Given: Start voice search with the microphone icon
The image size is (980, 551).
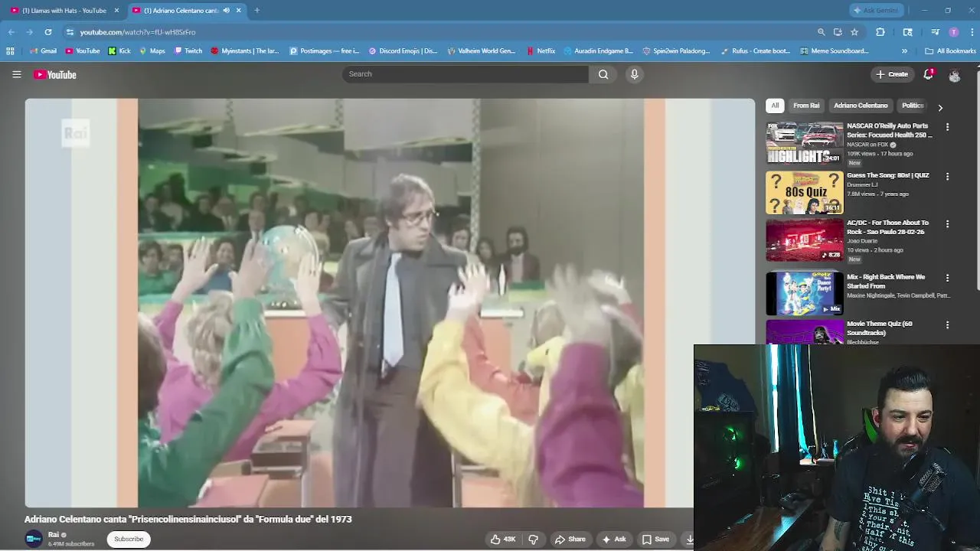Looking at the screenshot, I should [634, 74].
